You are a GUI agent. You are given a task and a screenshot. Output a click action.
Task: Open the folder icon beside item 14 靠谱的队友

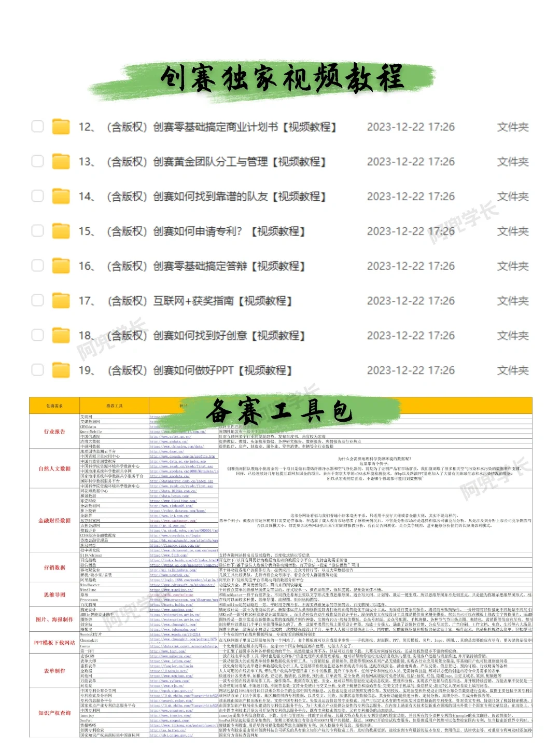point(61,196)
